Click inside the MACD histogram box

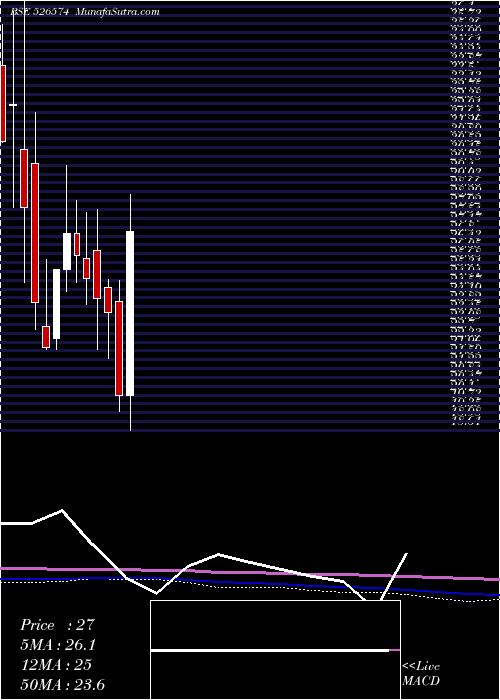coord(275,650)
